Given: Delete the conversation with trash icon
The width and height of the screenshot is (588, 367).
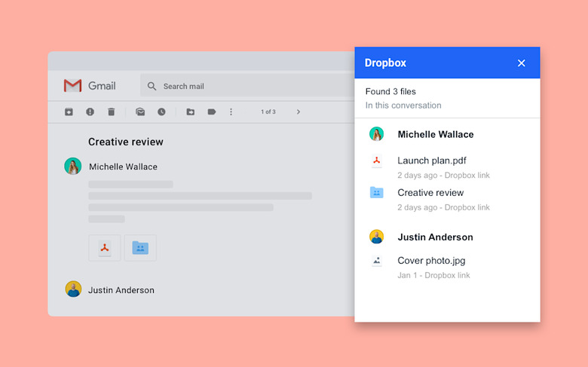Looking at the screenshot, I should [x=111, y=112].
